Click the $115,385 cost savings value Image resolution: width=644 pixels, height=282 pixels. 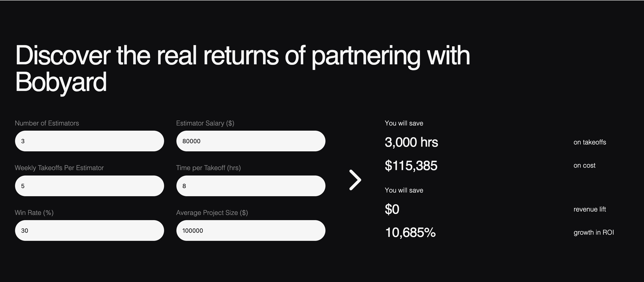(411, 165)
